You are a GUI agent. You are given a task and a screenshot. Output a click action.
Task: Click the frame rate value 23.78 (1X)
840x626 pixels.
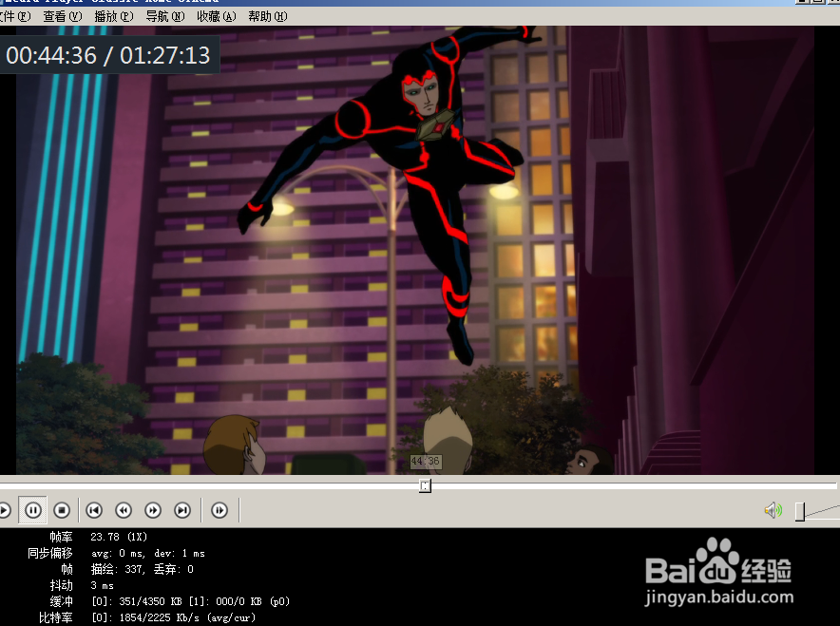(119, 537)
